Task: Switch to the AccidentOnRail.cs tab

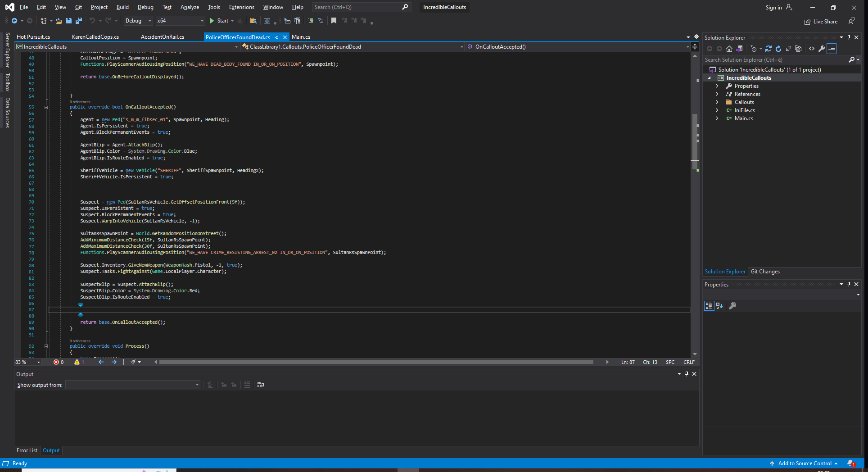Action: pyautogui.click(x=162, y=37)
